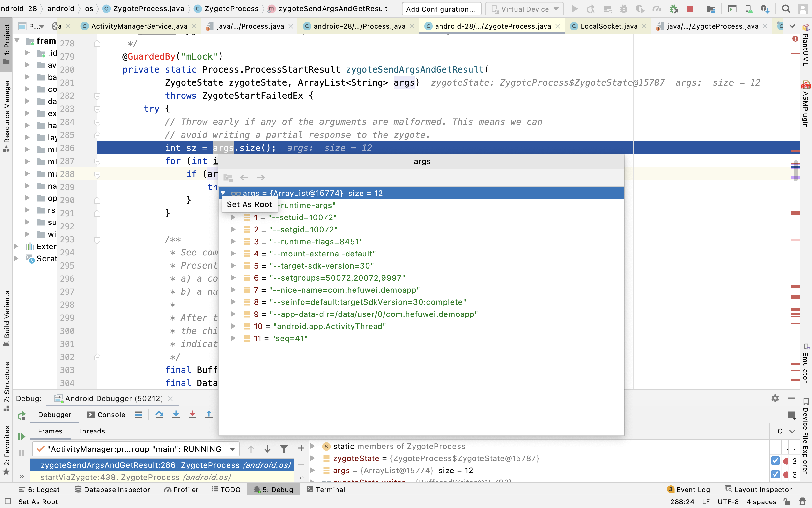Open the Logcat tool window
Screen dimensions: 812x508
coord(39,490)
